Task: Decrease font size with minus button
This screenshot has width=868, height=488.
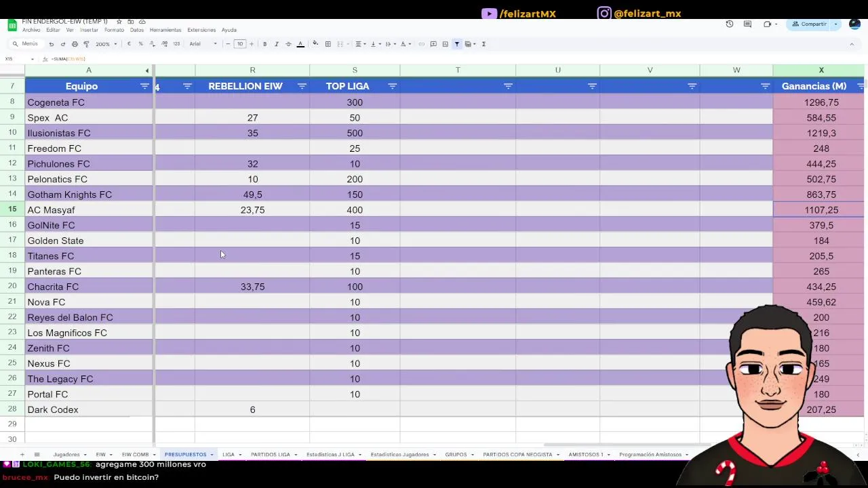Action: [x=228, y=44]
